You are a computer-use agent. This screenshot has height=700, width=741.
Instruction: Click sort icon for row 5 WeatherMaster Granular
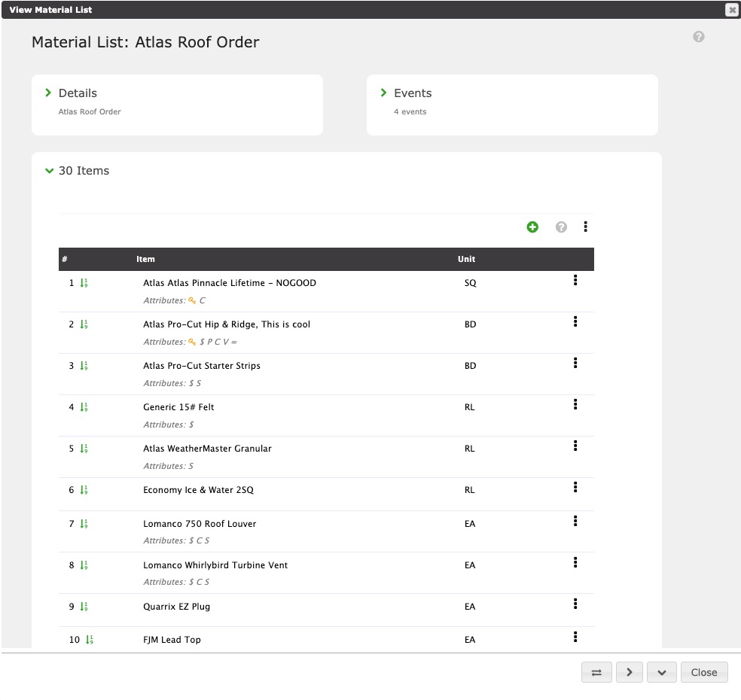coord(84,449)
